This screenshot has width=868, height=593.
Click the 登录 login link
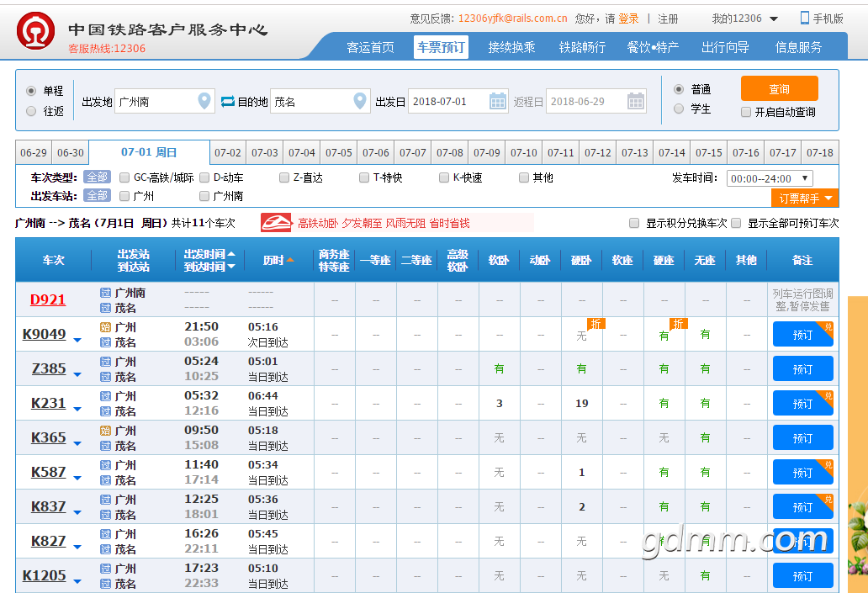pyautogui.click(x=628, y=19)
